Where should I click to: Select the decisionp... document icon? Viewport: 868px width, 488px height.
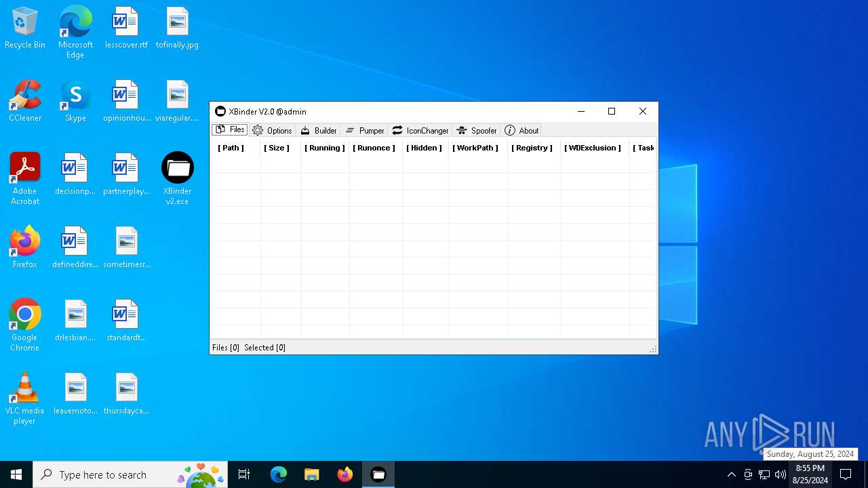pos(75,175)
